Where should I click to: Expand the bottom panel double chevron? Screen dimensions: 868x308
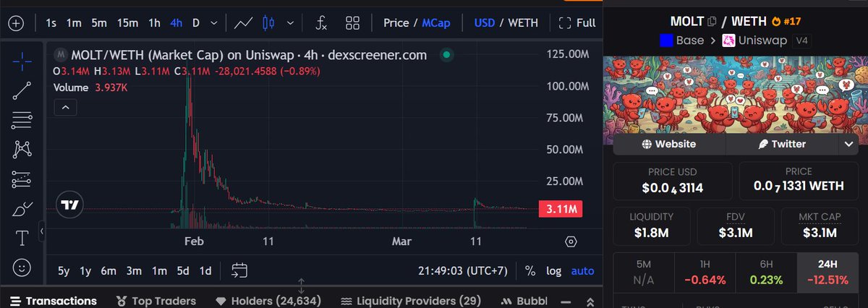coord(591,301)
